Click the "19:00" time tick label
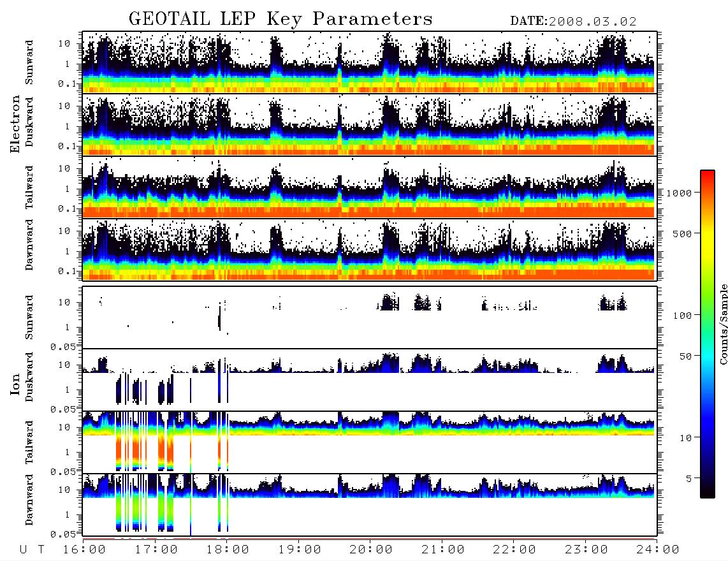Image resolution: width=728 pixels, height=561 pixels. coord(300,550)
